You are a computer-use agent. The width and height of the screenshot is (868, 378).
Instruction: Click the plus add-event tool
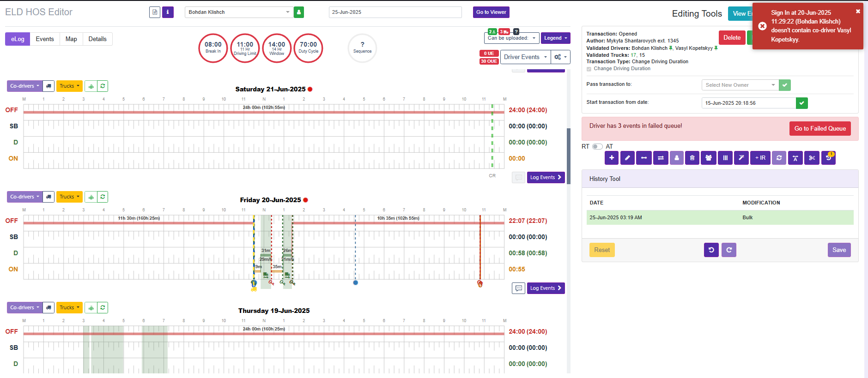pos(612,158)
